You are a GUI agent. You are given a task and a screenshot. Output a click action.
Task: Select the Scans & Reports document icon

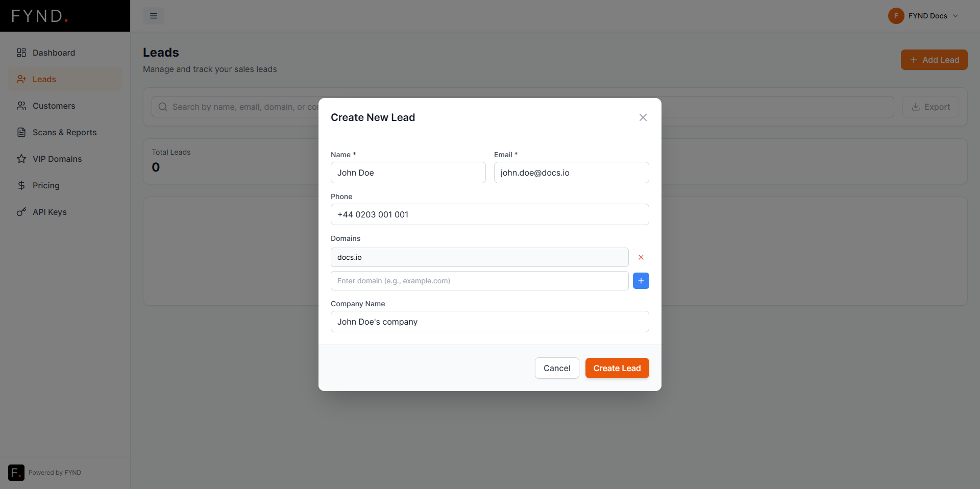21,132
